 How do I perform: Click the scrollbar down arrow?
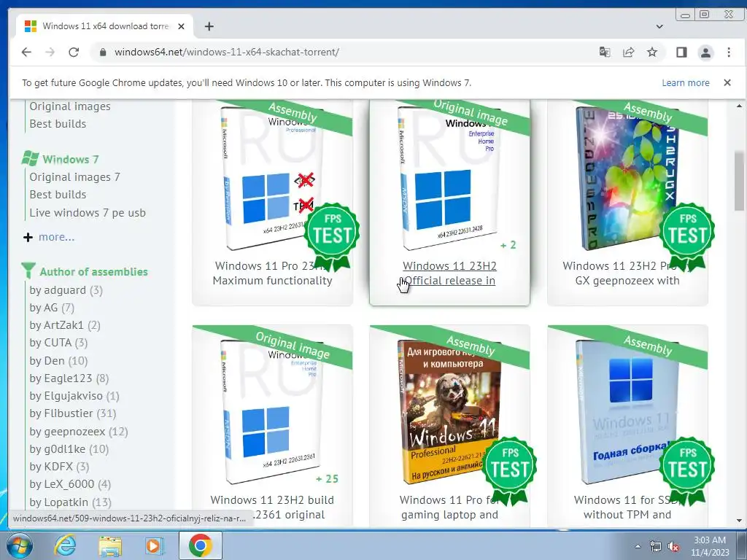click(739, 521)
